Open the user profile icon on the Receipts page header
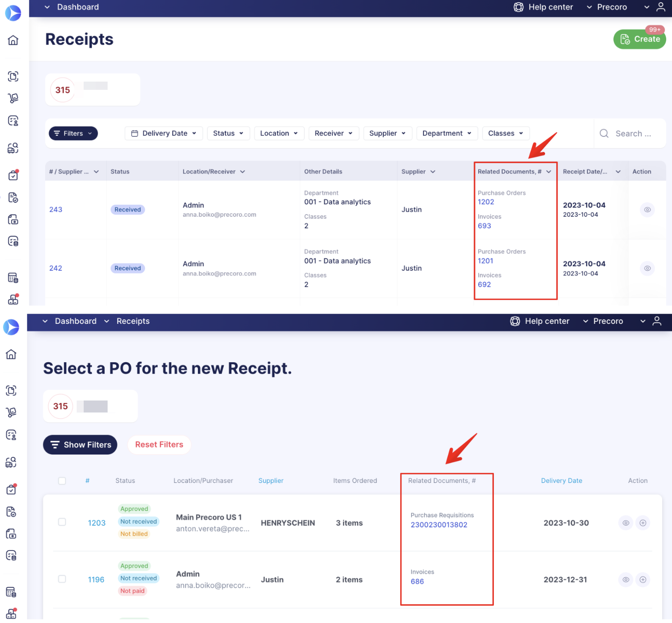 tap(661, 7)
